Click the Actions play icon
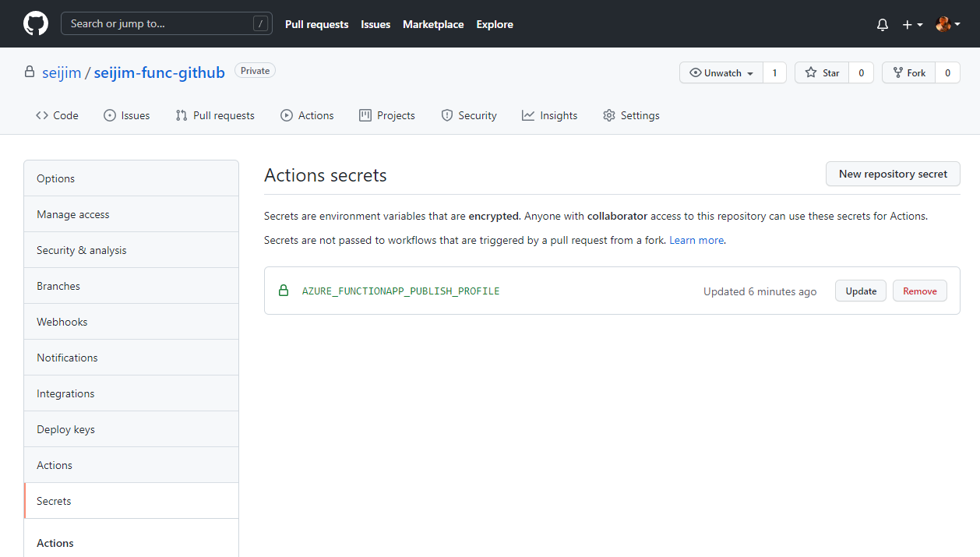This screenshot has height=557, width=980. pos(285,115)
